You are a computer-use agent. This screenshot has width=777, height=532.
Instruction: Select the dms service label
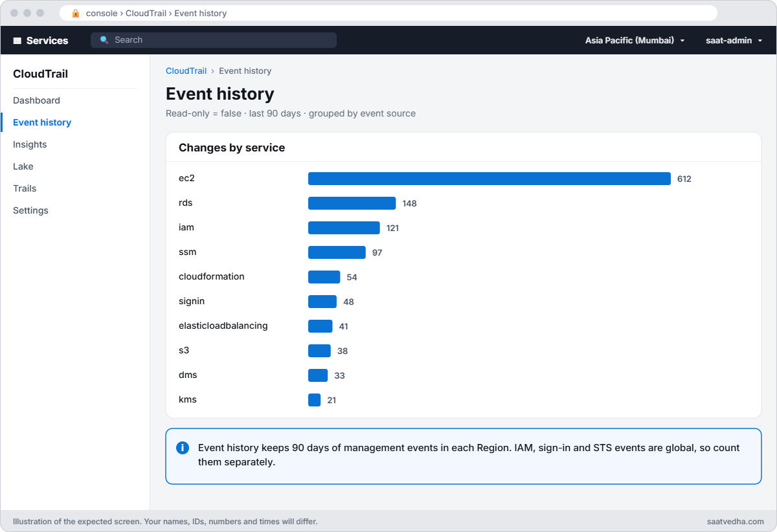point(188,375)
